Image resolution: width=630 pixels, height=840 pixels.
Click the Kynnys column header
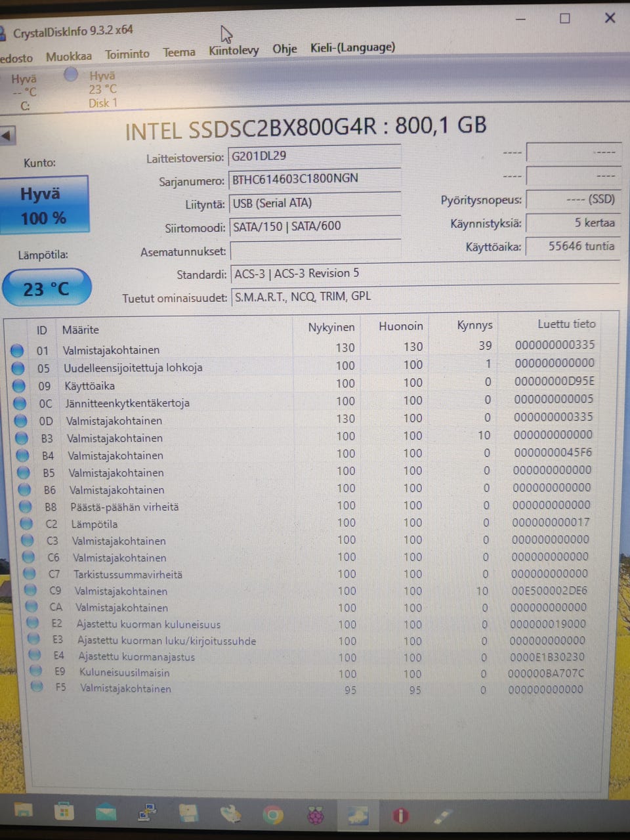click(474, 325)
